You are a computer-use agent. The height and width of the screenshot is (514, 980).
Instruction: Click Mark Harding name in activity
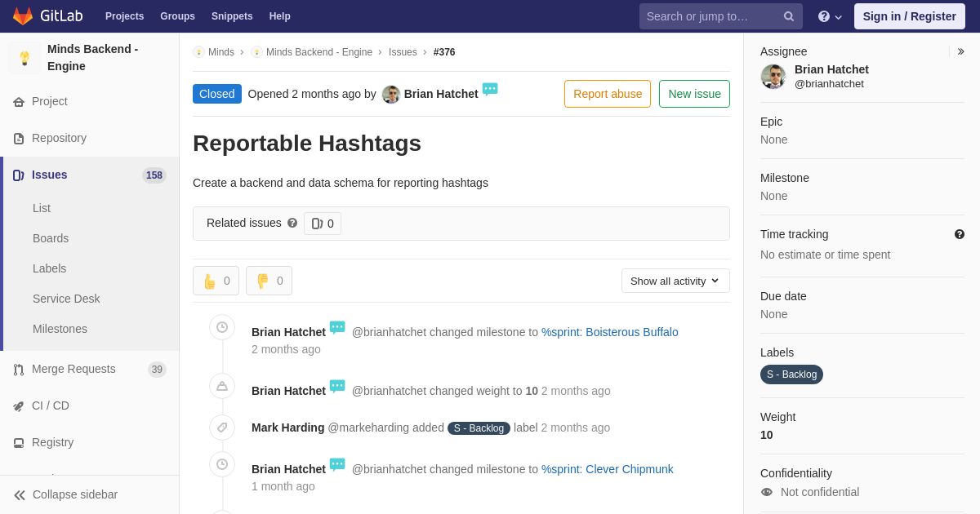[287, 428]
